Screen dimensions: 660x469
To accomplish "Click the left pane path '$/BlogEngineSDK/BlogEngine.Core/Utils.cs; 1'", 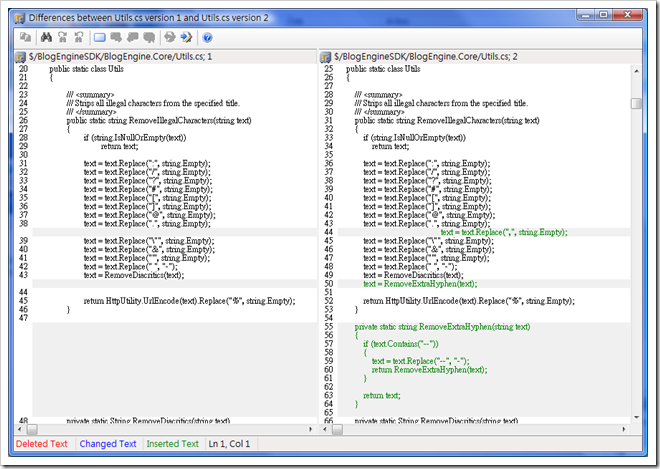I will [120, 56].
